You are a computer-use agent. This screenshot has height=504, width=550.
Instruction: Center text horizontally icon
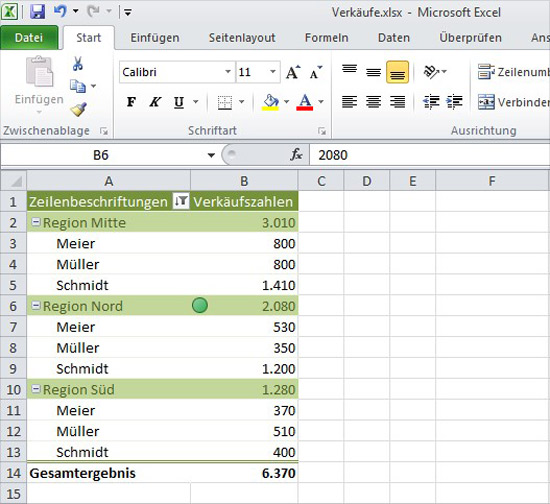373,102
